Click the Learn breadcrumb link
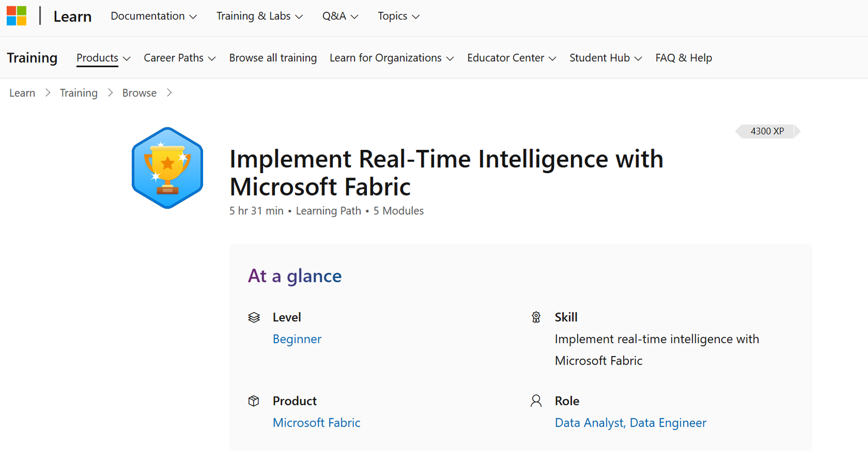Screen dimensions: 868x463 22,93
